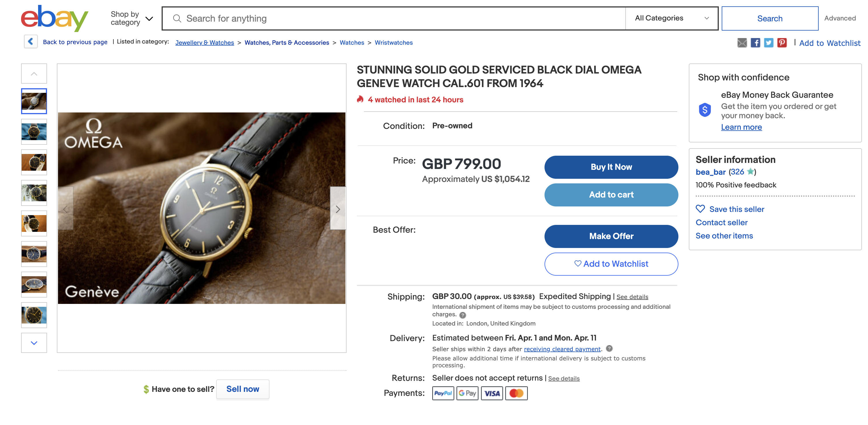The height and width of the screenshot is (425, 868).
Task: Show next product image arrow
Action: click(x=338, y=209)
